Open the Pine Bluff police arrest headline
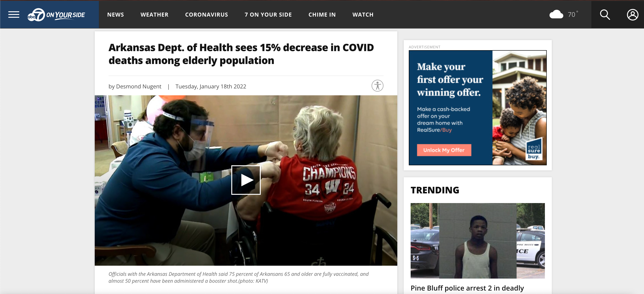The image size is (644, 294). tap(467, 288)
